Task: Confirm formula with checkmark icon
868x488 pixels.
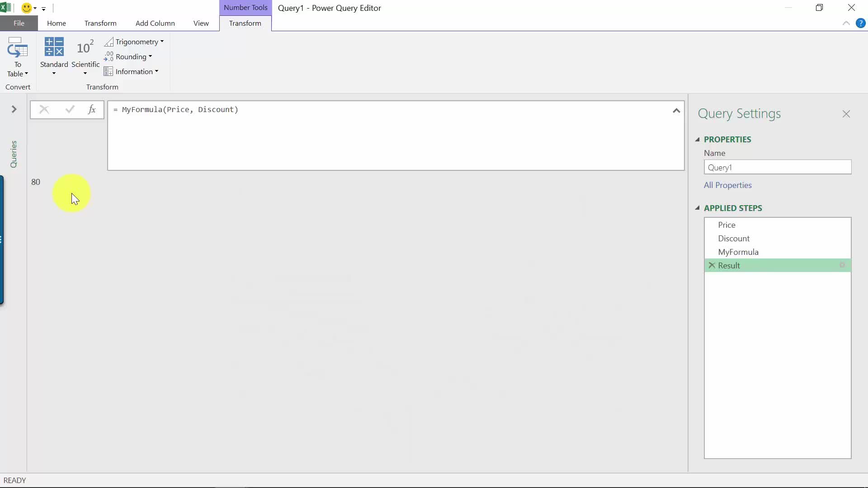Action: click(x=70, y=109)
